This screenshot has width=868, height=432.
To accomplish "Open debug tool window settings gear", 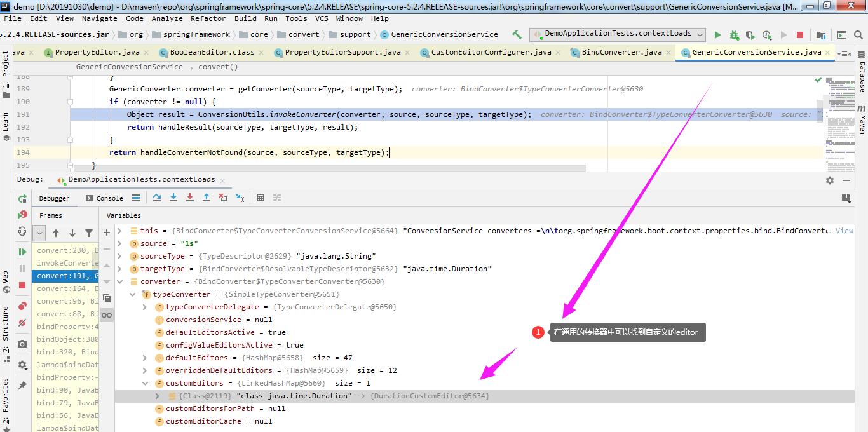I will point(829,180).
